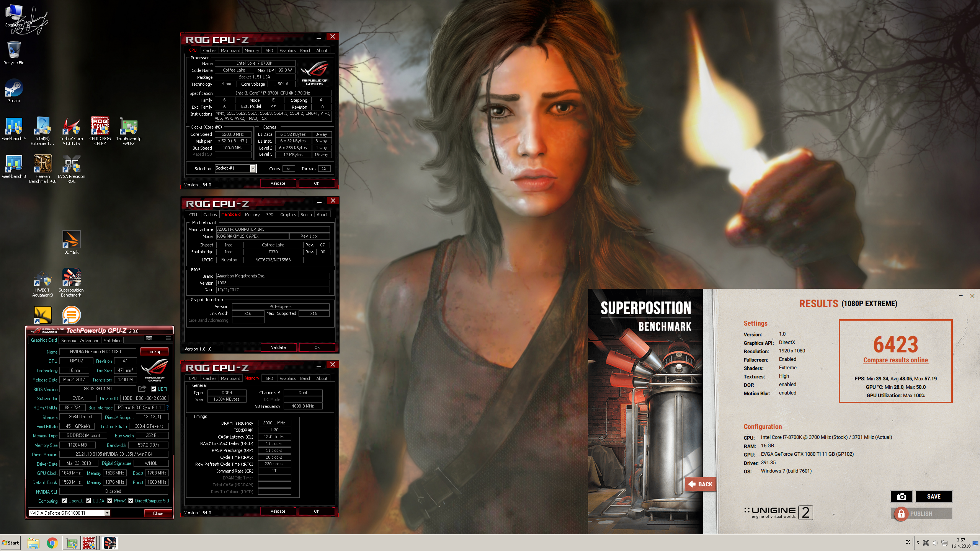Click the GPU-Z BIOS export share icon
The width and height of the screenshot is (980, 551).
click(142, 389)
